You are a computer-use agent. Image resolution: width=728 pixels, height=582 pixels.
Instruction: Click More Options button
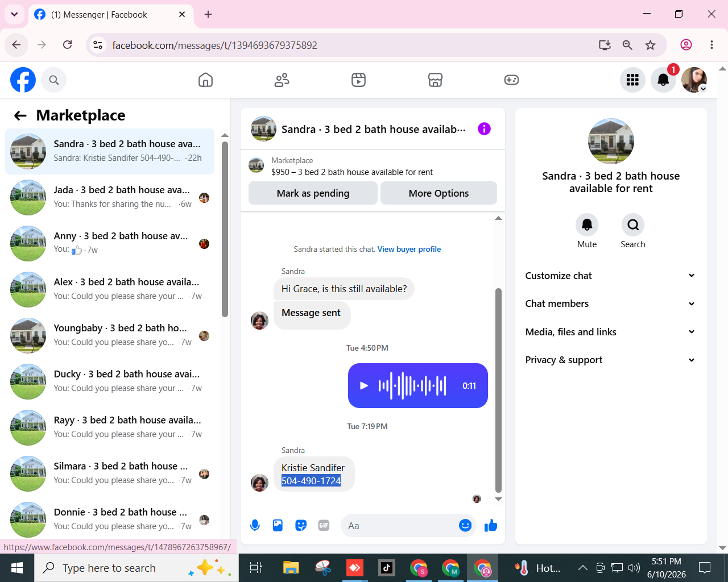(x=439, y=193)
